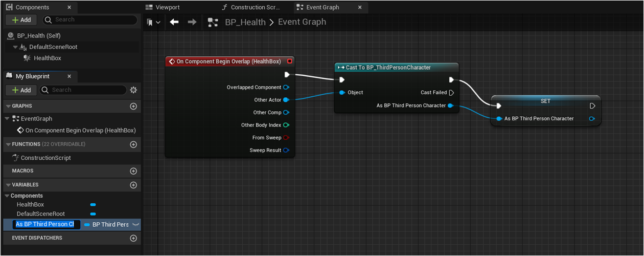Image resolution: width=644 pixels, height=256 pixels.
Task: Click Event Graph in the breadcrumb
Action: point(302,22)
